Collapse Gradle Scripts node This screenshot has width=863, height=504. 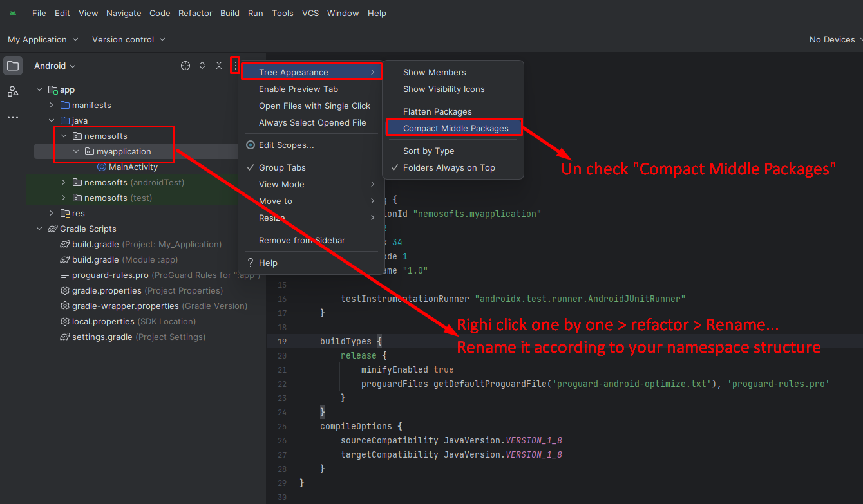point(39,229)
